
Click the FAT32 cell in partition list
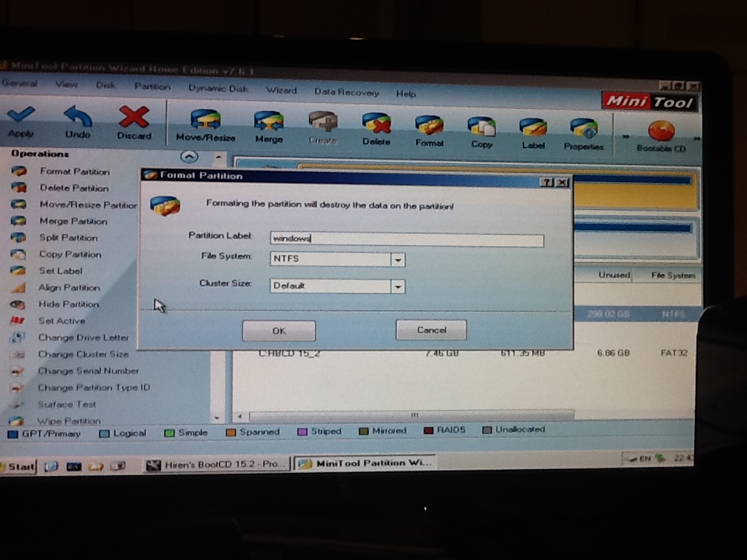click(674, 353)
